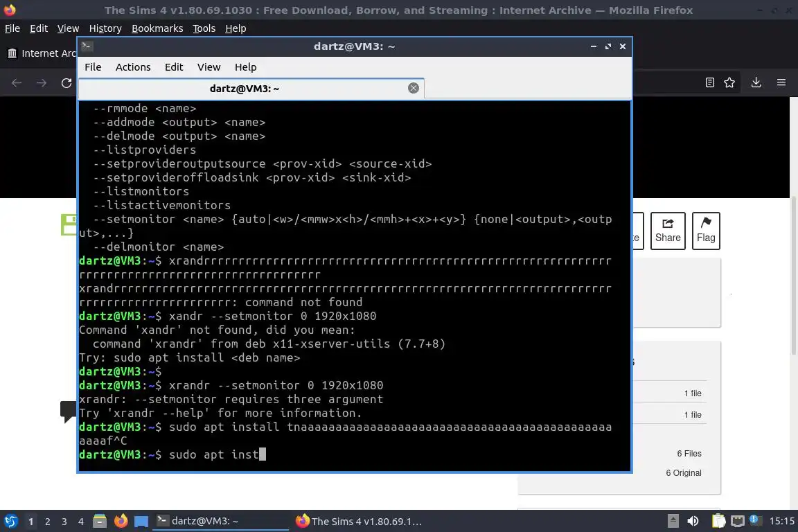Open the removable media tray icon
The width and height of the screenshot is (798, 532).
(673, 521)
